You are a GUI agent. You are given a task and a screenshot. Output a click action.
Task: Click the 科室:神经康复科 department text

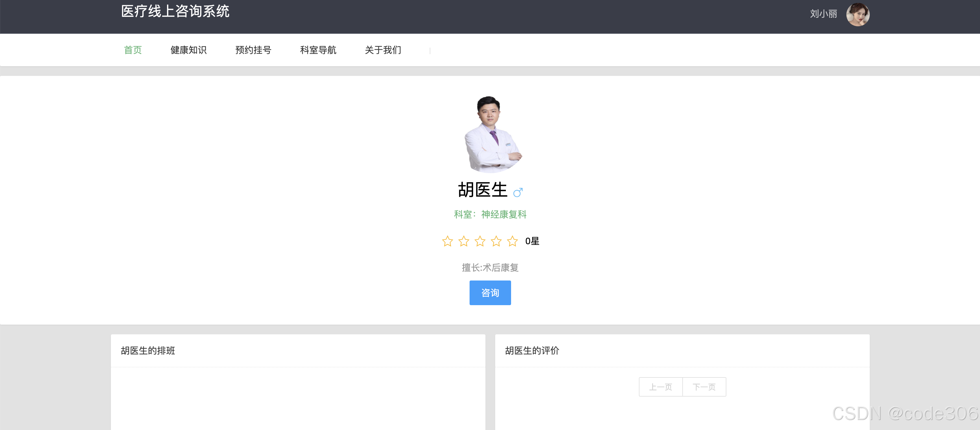click(x=490, y=215)
